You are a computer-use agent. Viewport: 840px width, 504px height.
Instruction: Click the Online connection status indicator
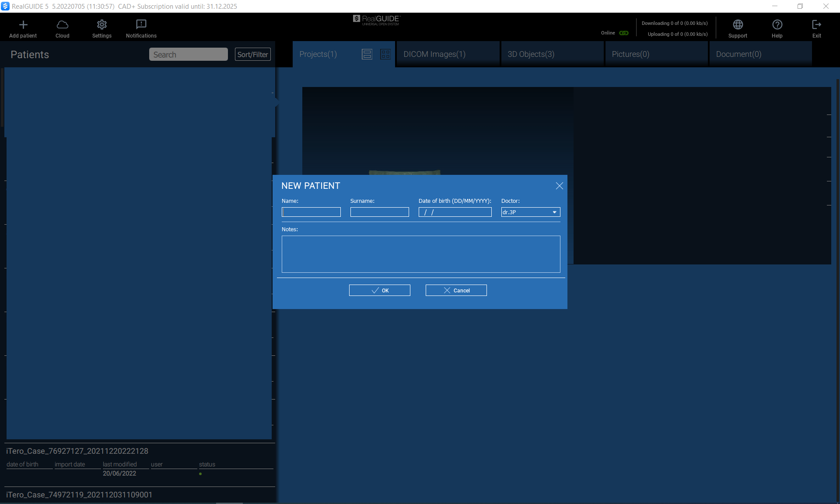tap(624, 33)
